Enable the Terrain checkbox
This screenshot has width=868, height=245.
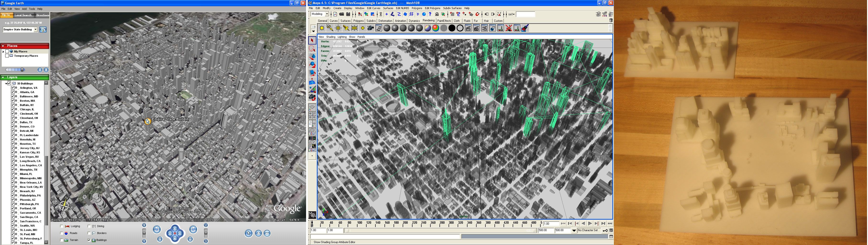[61, 240]
